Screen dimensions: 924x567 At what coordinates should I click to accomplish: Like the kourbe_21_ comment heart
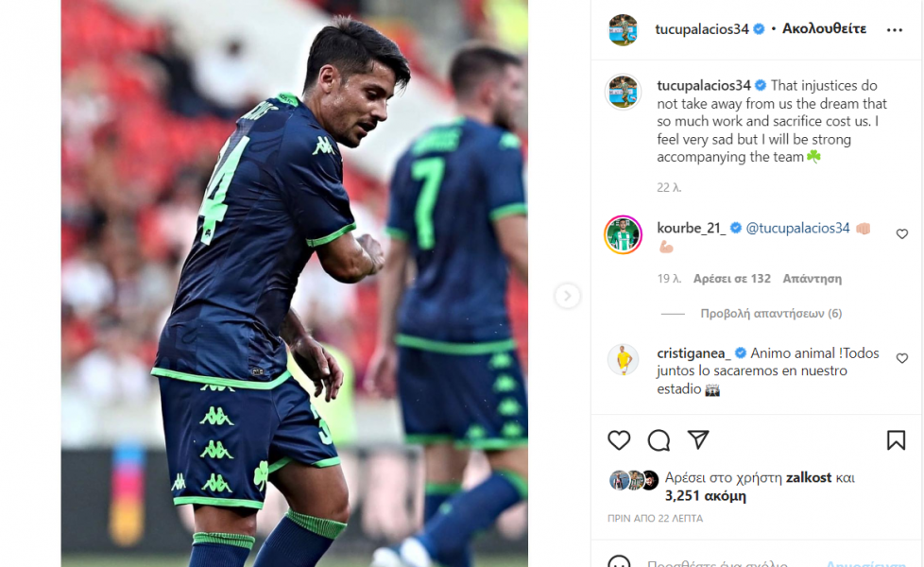901,234
